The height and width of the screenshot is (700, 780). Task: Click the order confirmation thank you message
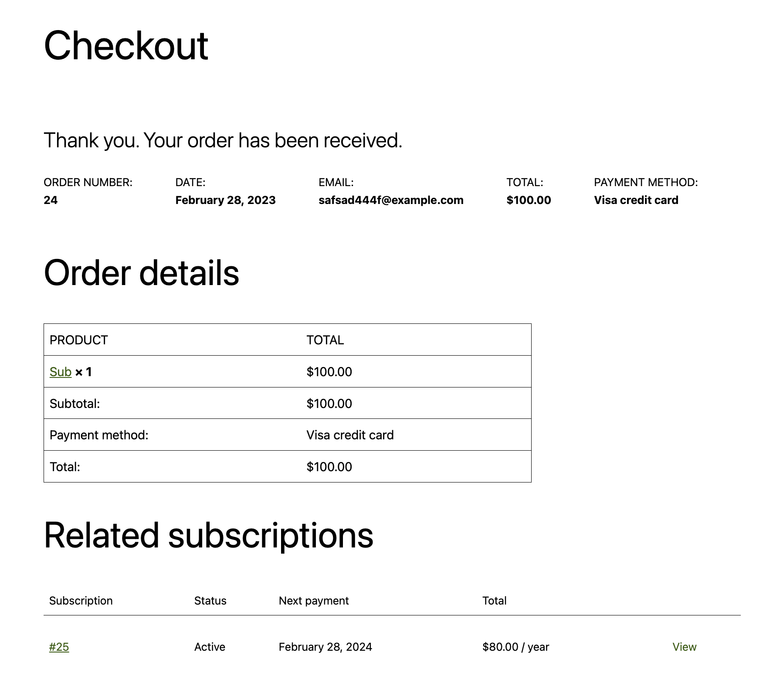click(224, 140)
